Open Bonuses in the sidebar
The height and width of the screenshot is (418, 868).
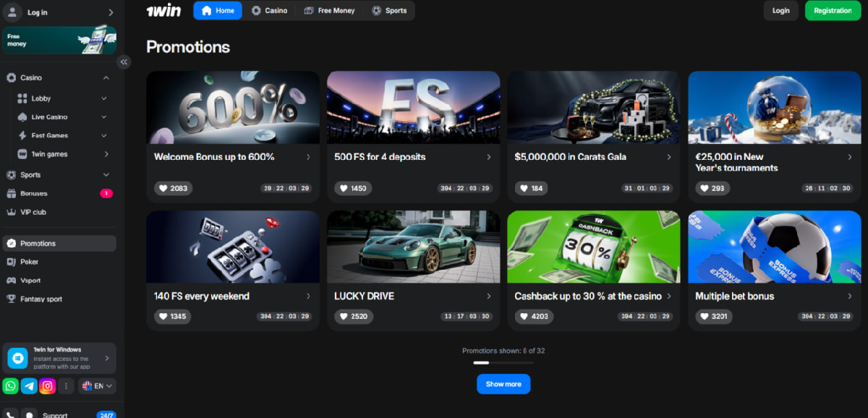tap(59, 194)
